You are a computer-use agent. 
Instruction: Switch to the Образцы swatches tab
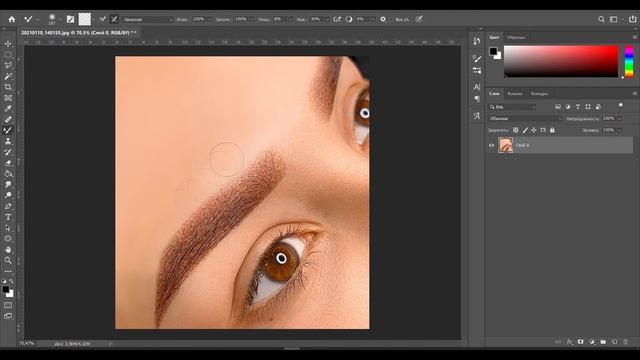516,38
